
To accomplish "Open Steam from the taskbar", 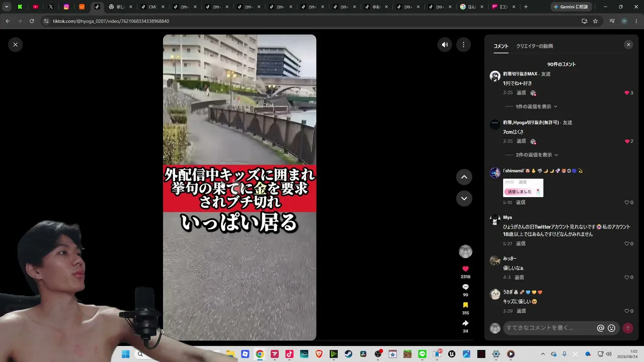I will [x=348, y=354].
